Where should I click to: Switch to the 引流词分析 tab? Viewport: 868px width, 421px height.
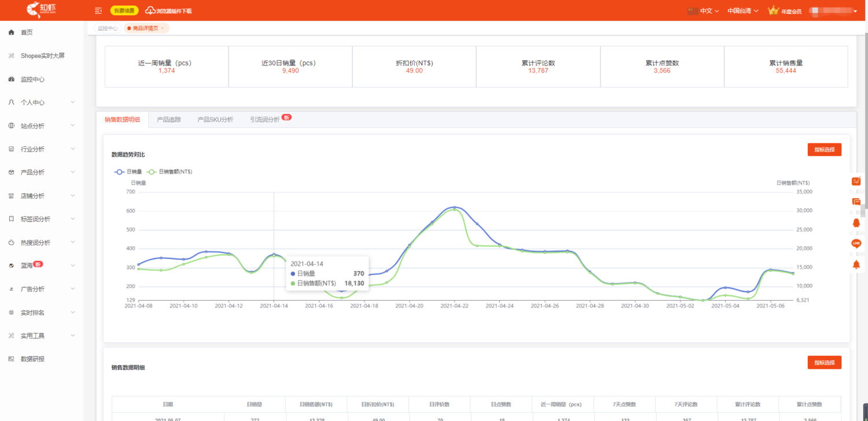click(264, 120)
